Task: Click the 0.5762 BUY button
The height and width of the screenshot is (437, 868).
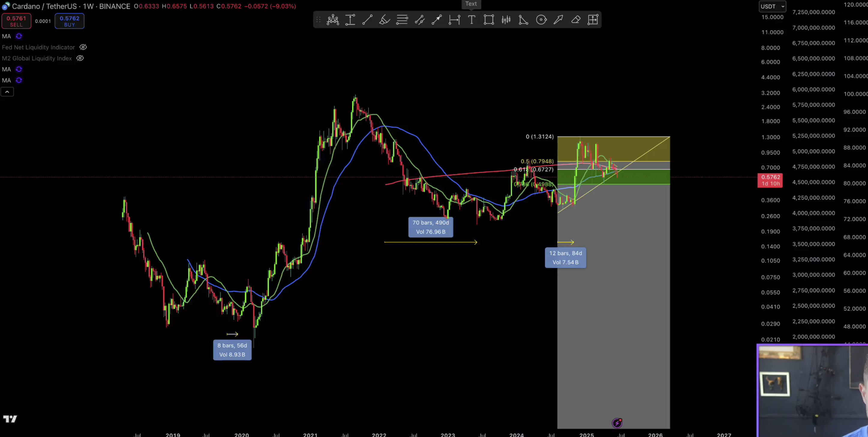Action: pyautogui.click(x=69, y=21)
